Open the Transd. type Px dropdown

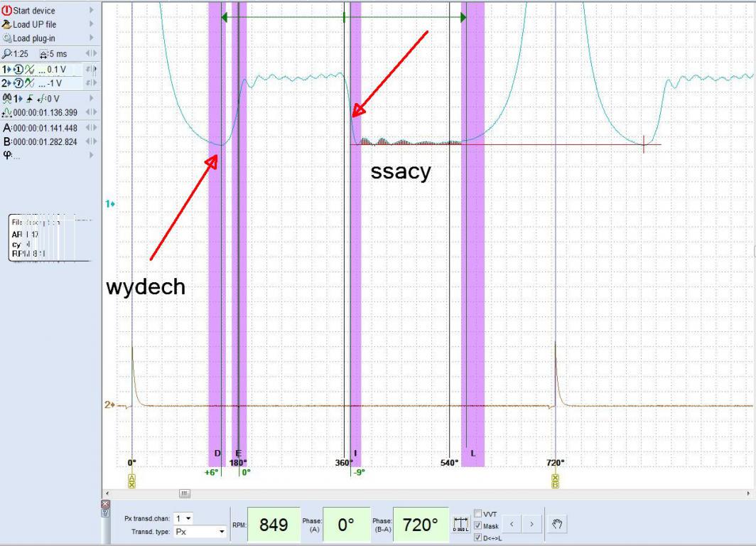(200, 532)
